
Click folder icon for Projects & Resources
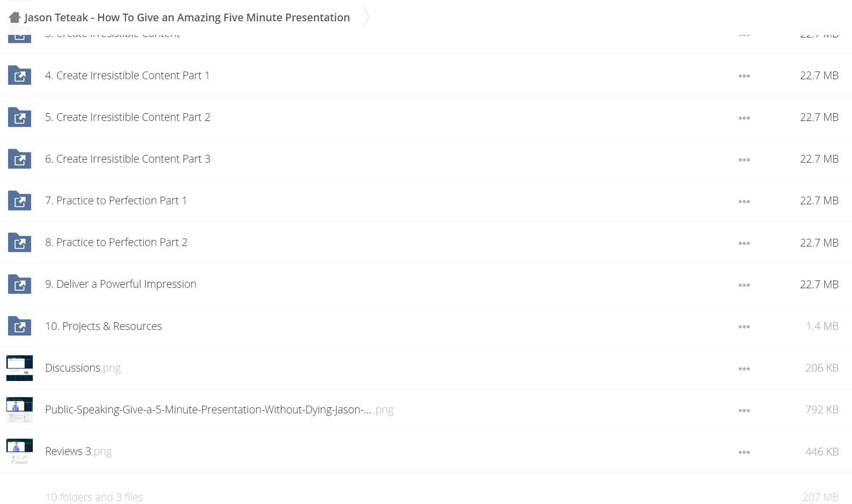click(20, 326)
